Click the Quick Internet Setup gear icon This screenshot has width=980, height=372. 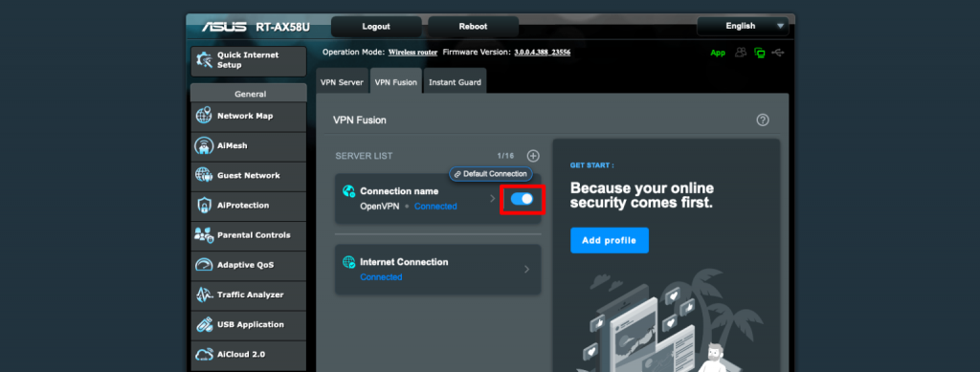click(x=205, y=60)
